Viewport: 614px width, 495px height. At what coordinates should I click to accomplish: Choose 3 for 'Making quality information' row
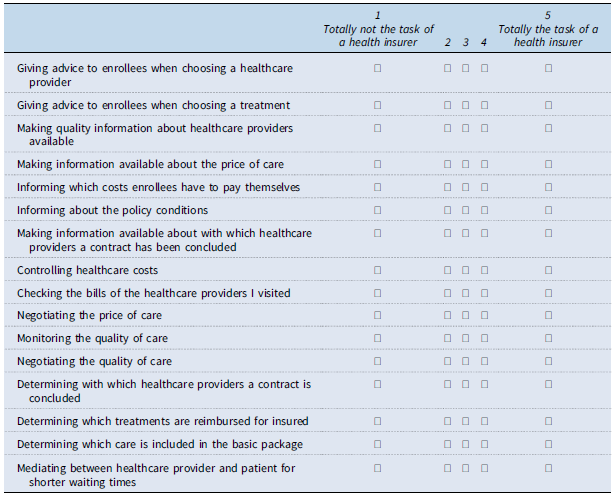click(x=466, y=128)
